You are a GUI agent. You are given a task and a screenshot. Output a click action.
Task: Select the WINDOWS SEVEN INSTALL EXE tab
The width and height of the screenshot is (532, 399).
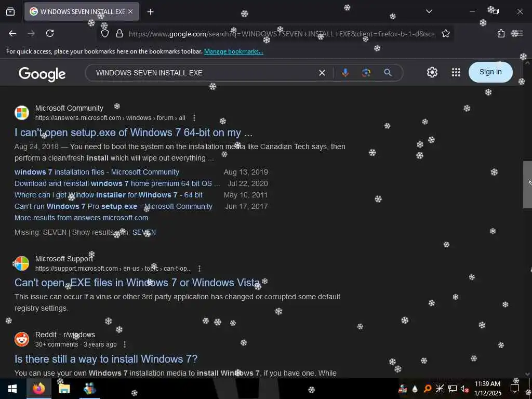point(82,12)
